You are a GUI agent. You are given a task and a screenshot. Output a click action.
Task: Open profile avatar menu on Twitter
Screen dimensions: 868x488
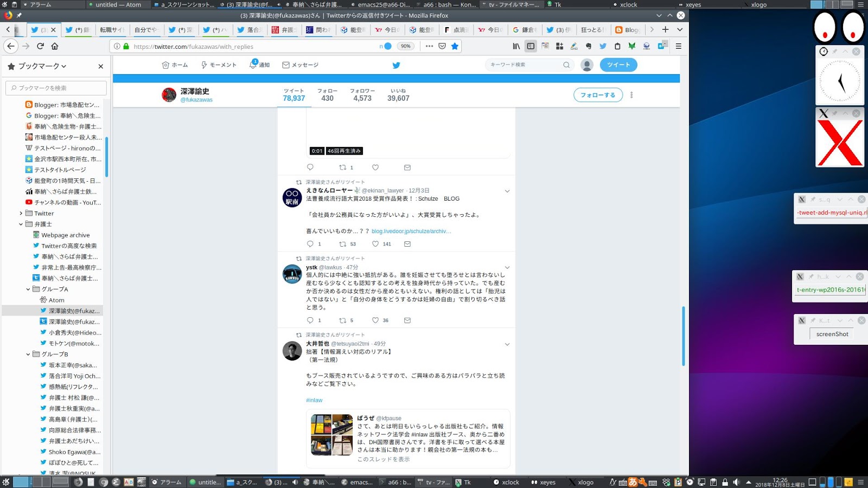[586, 65]
